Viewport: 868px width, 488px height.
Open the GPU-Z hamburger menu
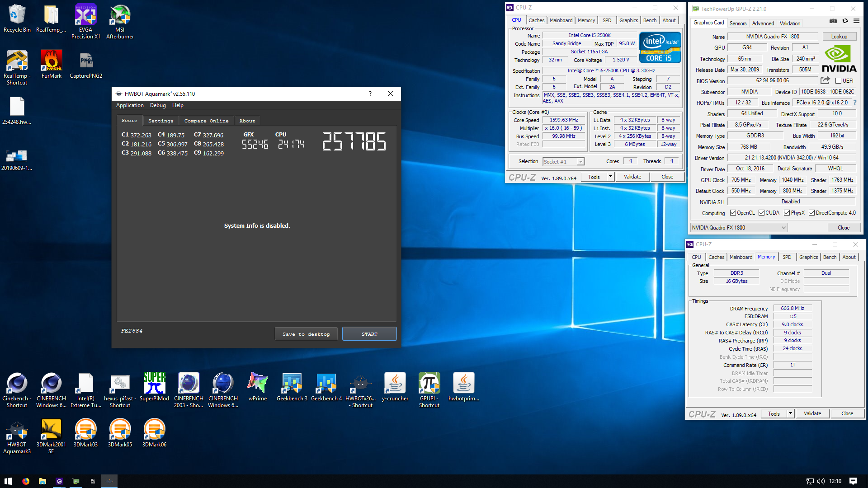(856, 21)
